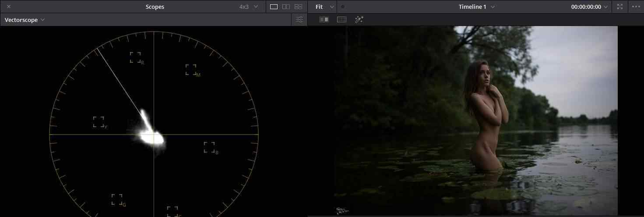
Task: Toggle the highlight magic wand icon
Action: [x=359, y=20]
